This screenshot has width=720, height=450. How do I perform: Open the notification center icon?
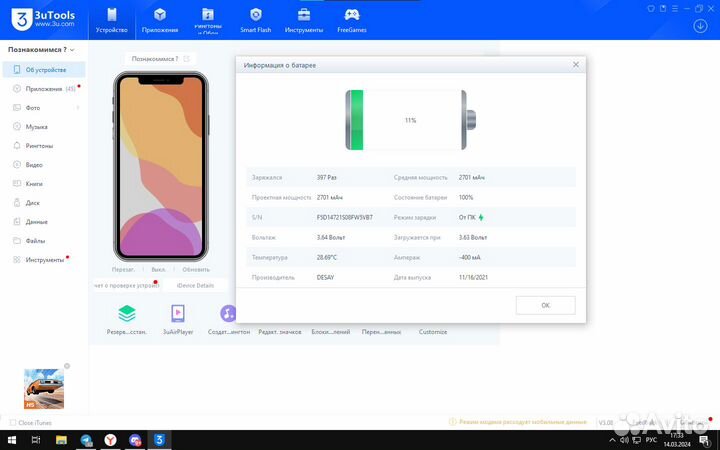[704, 441]
